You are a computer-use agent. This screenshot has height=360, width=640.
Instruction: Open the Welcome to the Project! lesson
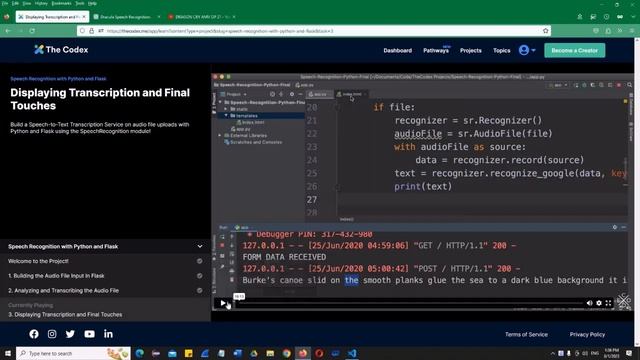38,261
